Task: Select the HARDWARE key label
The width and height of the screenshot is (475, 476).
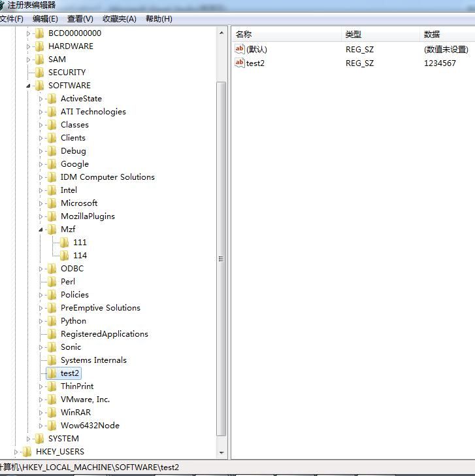Action: tap(71, 46)
